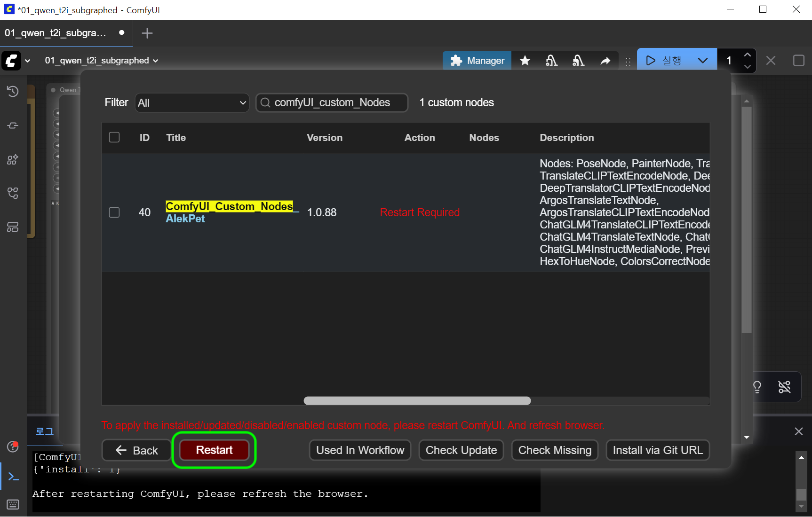This screenshot has width=812, height=517.
Task: Open the Manager puzzle-piece button
Action: [477, 61]
